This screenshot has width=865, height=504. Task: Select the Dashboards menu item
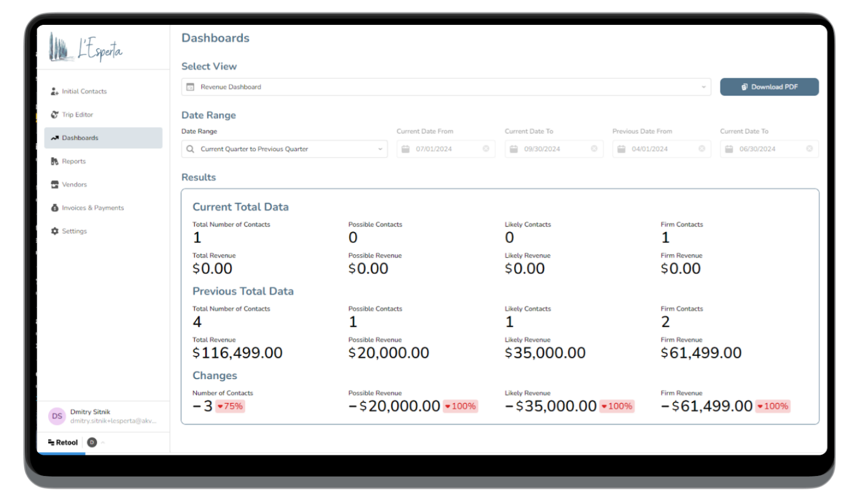click(103, 138)
